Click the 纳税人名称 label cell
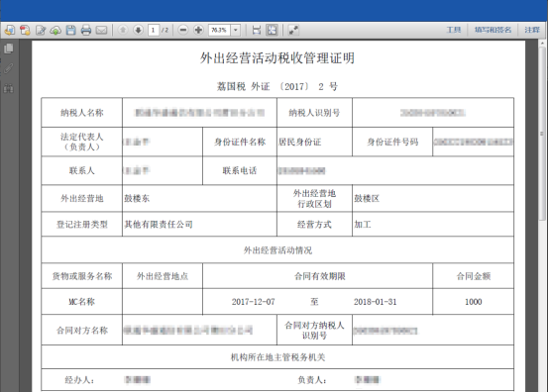This screenshot has height=392, width=549. click(82, 113)
